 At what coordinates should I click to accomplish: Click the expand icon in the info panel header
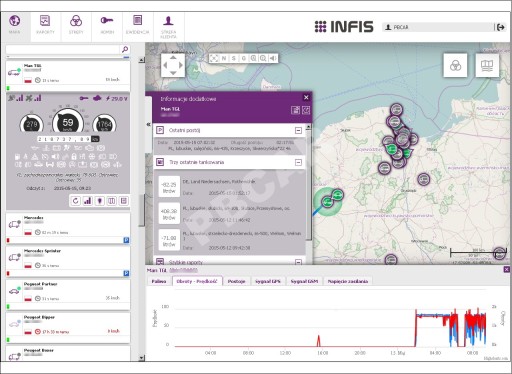tap(306, 110)
